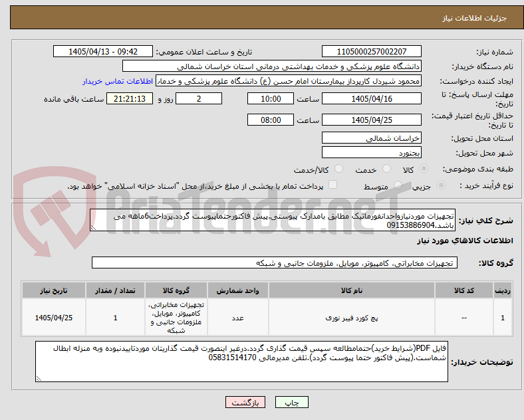
Task: Click the بازگشت (back) button
Action: tap(245, 402)
